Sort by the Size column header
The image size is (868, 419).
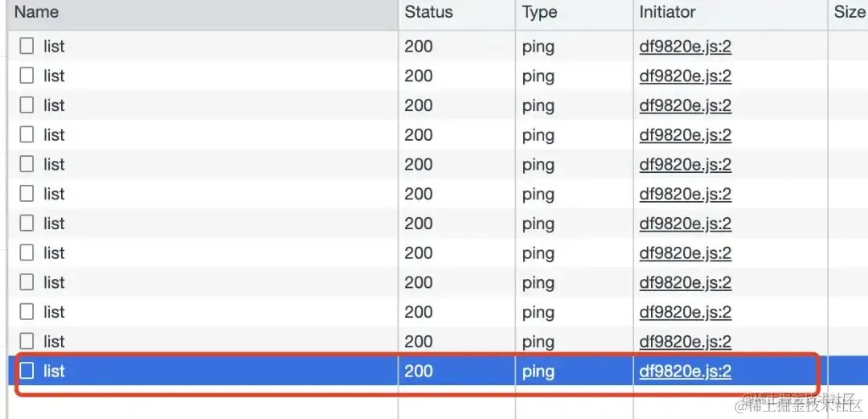click(848, 14)
